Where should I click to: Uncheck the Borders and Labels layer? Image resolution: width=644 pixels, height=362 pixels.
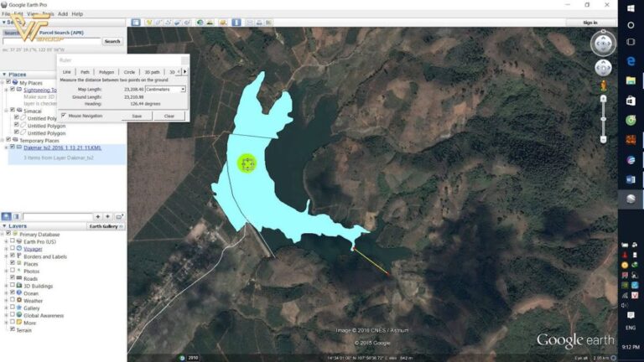[13, 256]
